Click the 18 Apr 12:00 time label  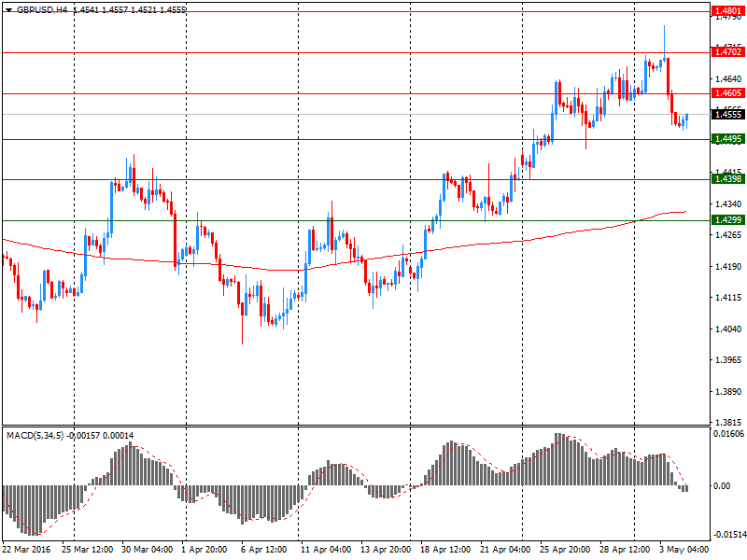point(445,549)
